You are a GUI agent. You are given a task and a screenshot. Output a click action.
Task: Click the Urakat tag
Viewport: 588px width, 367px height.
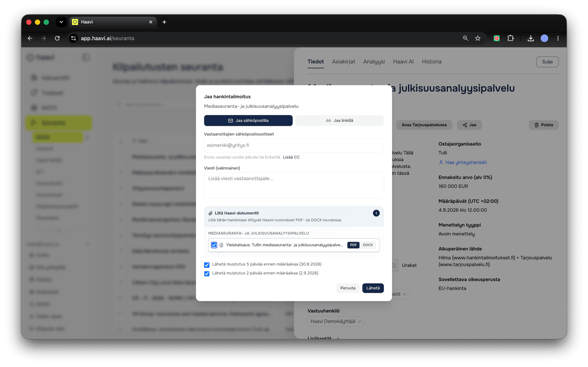click(409, 265)
